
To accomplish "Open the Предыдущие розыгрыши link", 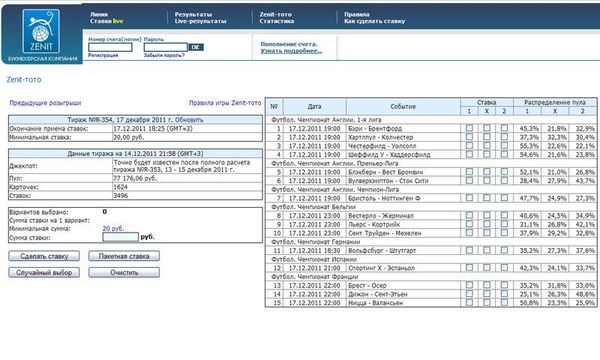I will [45, 103].
